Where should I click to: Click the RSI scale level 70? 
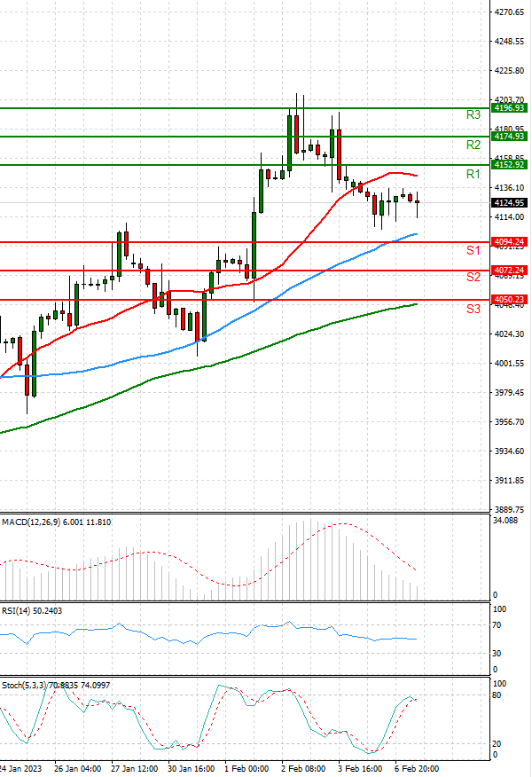tap(497, 625)
